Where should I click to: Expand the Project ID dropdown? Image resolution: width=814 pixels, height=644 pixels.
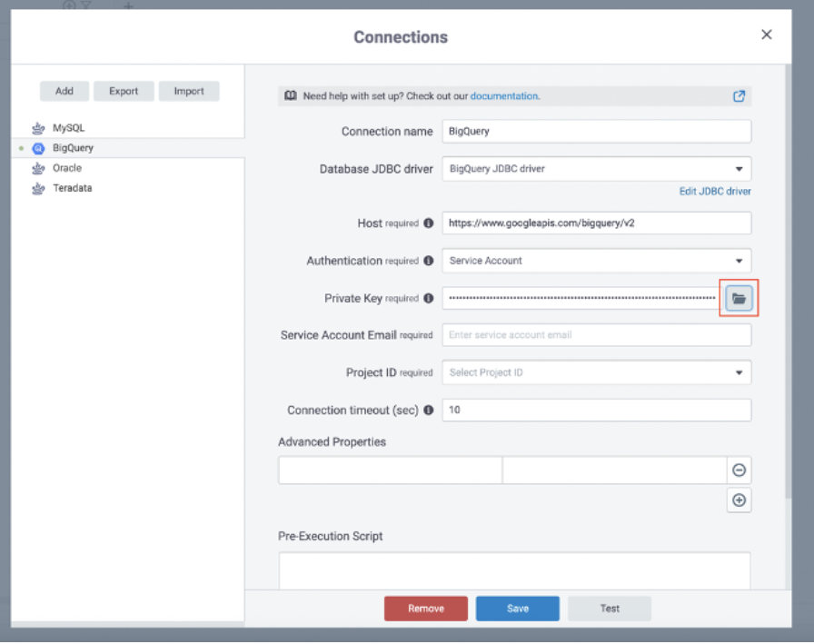[x=597, y=372]
